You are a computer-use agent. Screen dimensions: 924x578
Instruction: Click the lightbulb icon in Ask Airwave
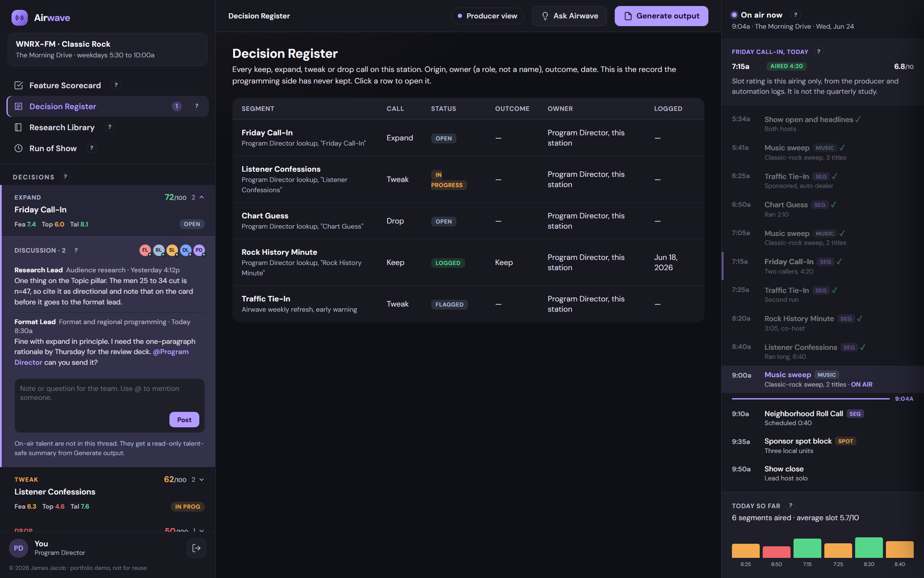545,16
